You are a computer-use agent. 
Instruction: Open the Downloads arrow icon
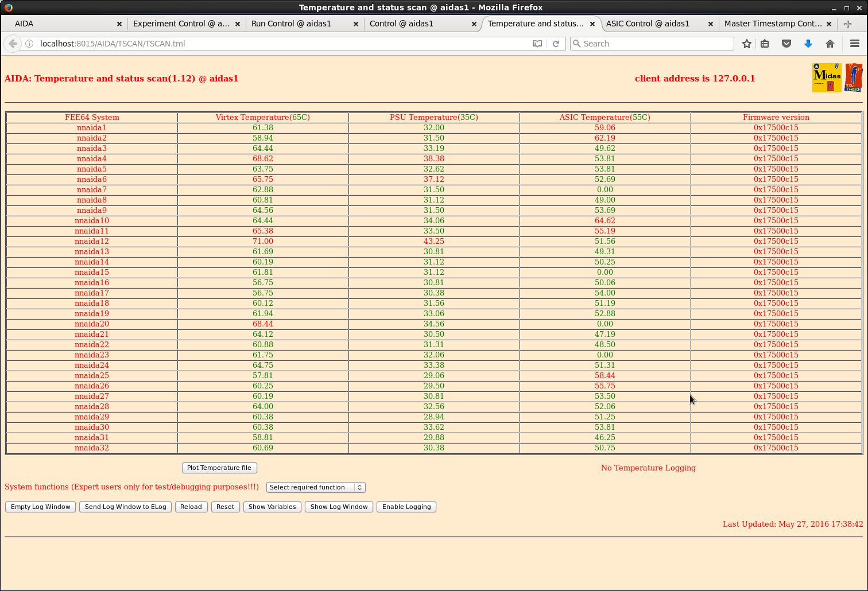[808, 44]
